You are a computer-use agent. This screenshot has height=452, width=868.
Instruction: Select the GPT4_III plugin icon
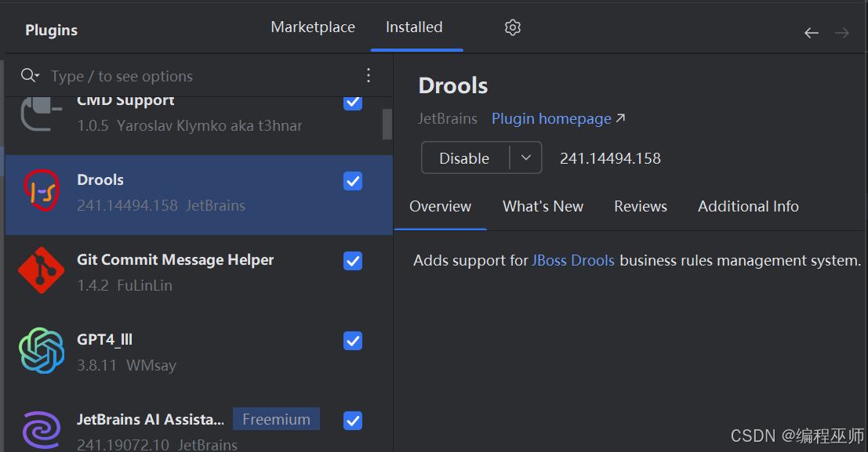point(42,350)
